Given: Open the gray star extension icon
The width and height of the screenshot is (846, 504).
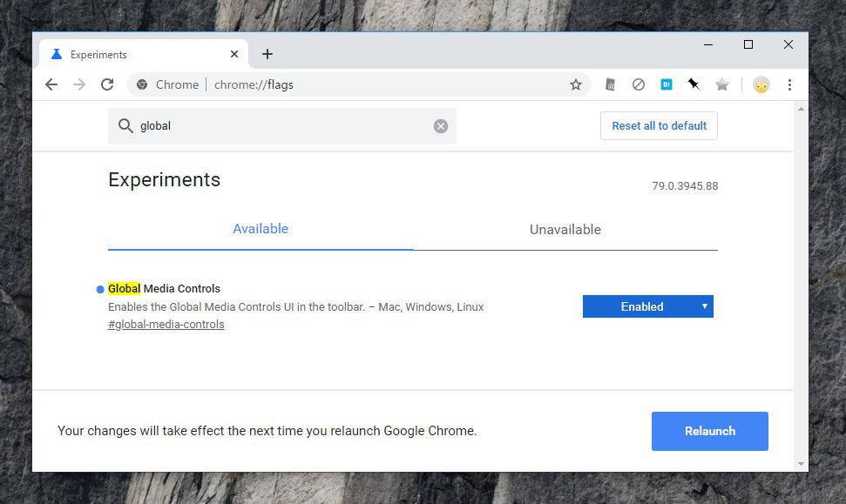Looking at the screenshot, I should pyautogui.click(x=722, y=84).
